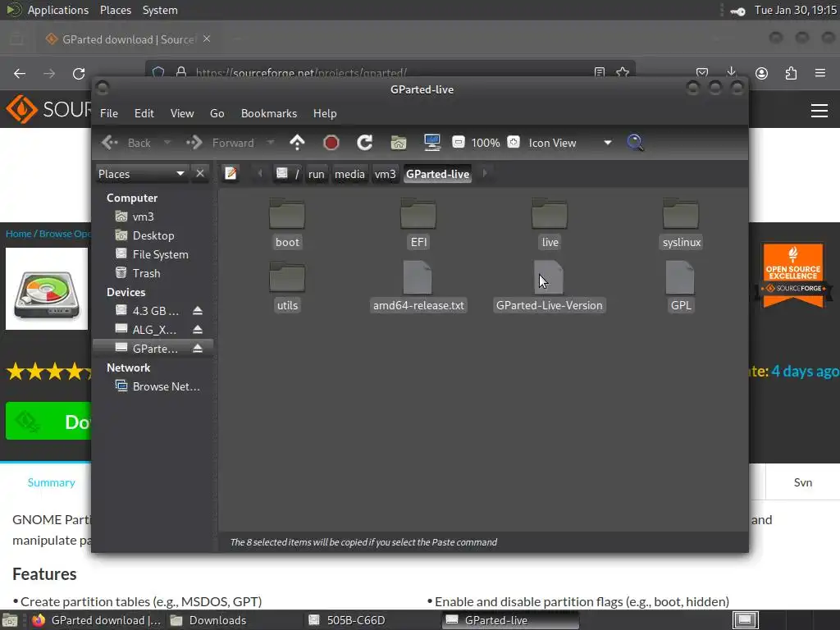Screen dimensions: 840x630
Task: Click Summary tab on SourceForge page
Action: pos(52,482)
